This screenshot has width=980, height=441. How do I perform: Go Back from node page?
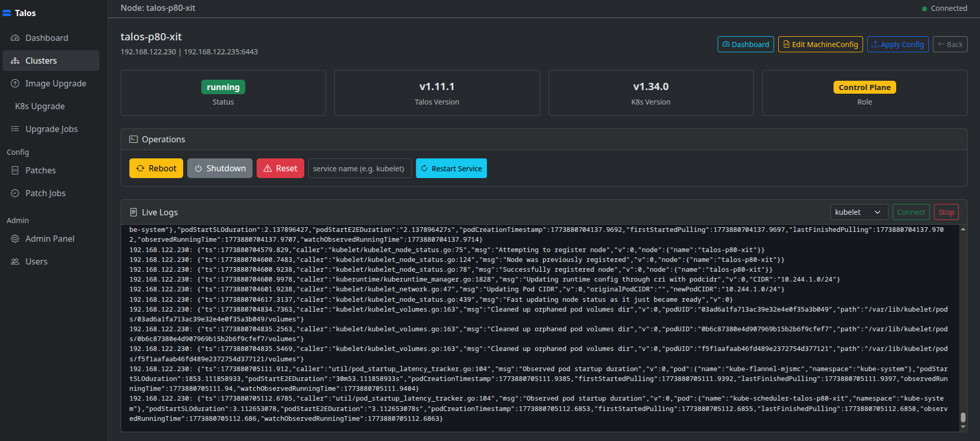(x=950, y=45)
